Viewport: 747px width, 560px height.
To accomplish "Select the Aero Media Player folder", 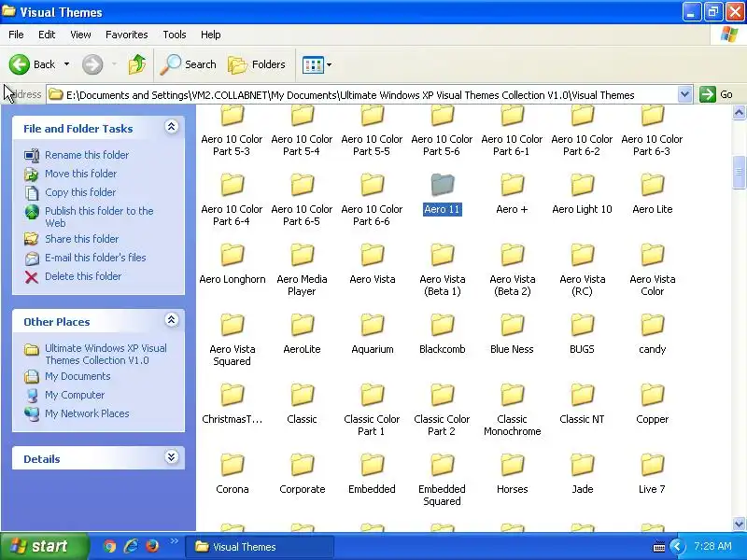I will point(302,270).
